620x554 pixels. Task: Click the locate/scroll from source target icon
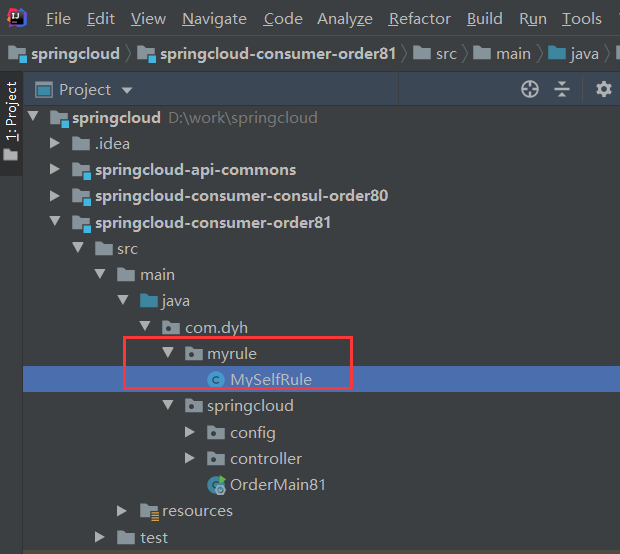coord(529,89)
